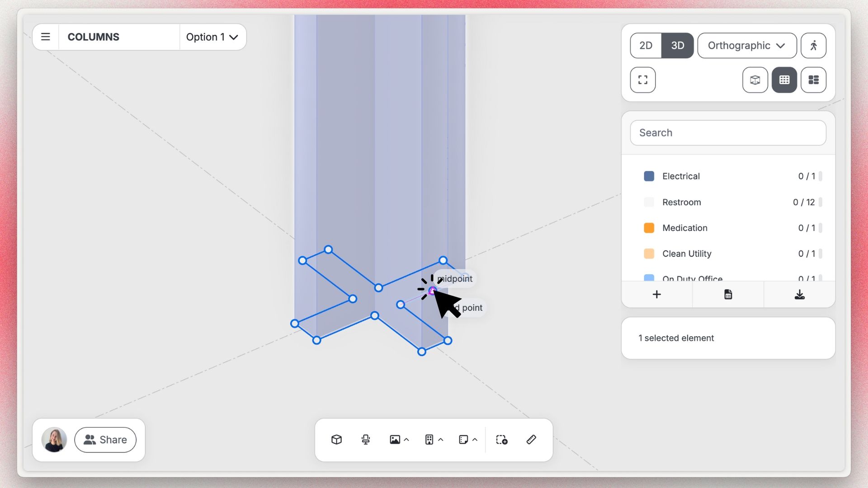
Task: Open the Orthographic projection dropdown
Action: coord(746,46)
